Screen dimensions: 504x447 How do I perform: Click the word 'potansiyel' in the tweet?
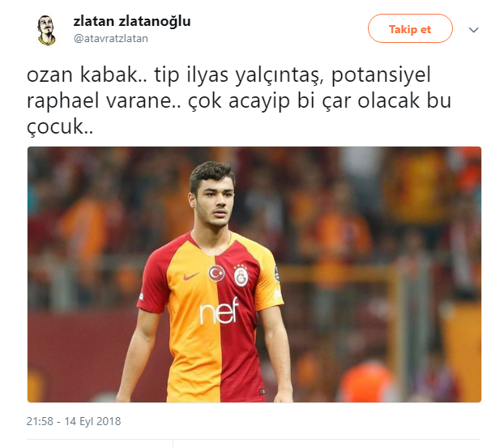381,75
